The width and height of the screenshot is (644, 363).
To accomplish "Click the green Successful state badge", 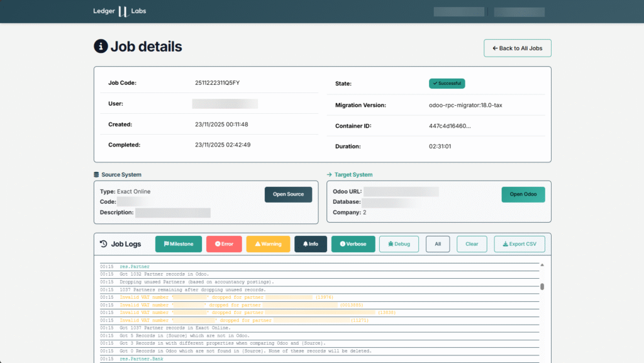I will [447, 83].
